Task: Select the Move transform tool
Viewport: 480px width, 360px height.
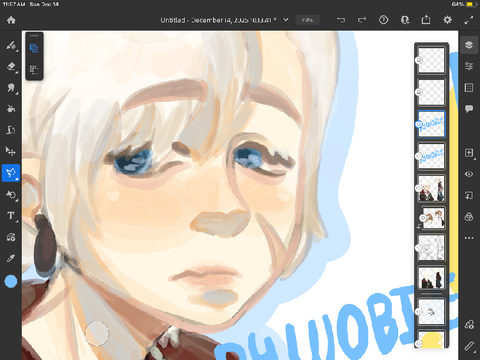Action: (x=11, y=151)
